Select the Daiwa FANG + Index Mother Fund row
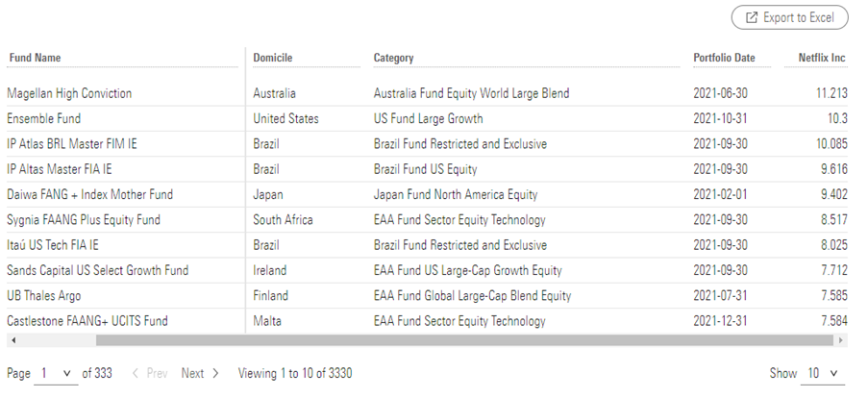This screenshot has height=398, width=868. [x=89, y=195]
